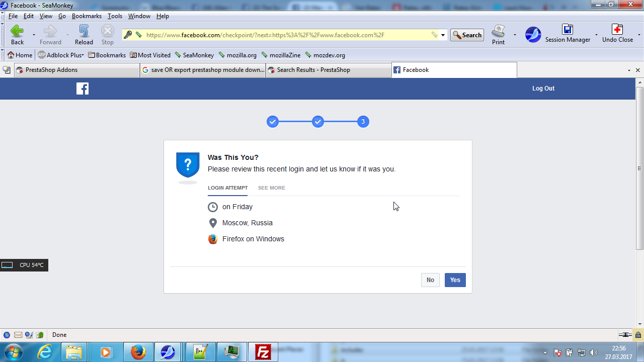Screen dimensions: 644x362
Task: Open the list-all-tabs dropdown on the tab bar
Action: click(629, 70)
